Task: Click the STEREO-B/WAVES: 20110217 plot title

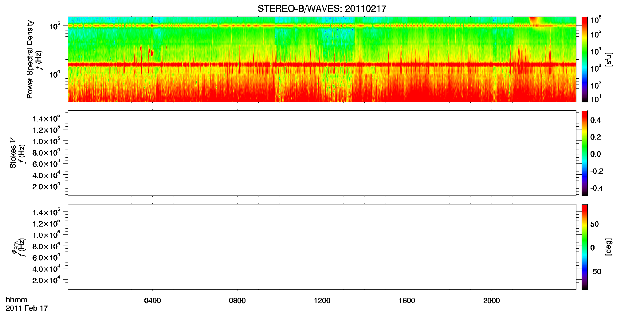Action: click(322, 9)
